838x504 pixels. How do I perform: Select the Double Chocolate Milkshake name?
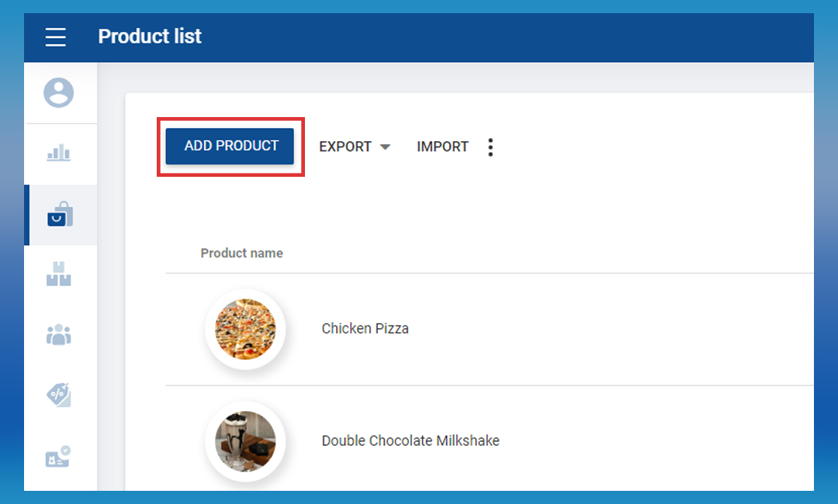pyautogui.click(x=410, y=441)
